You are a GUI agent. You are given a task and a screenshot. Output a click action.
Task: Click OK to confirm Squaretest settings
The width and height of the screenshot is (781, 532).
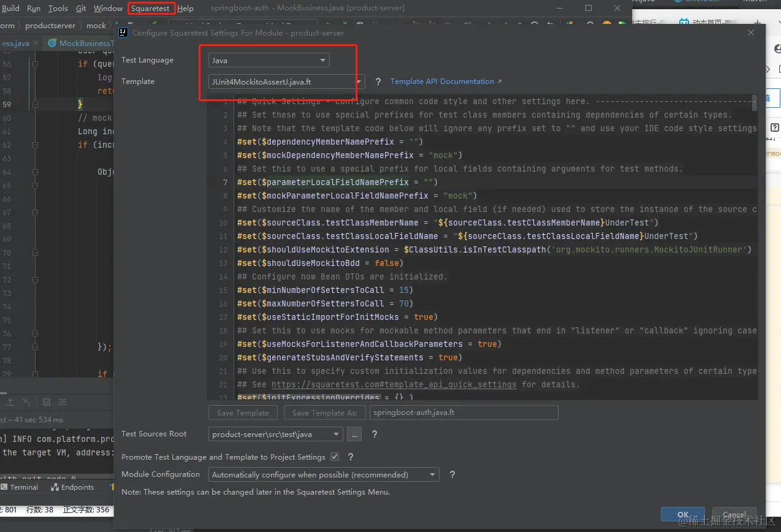pyautogui.click(x=683, y=515)
